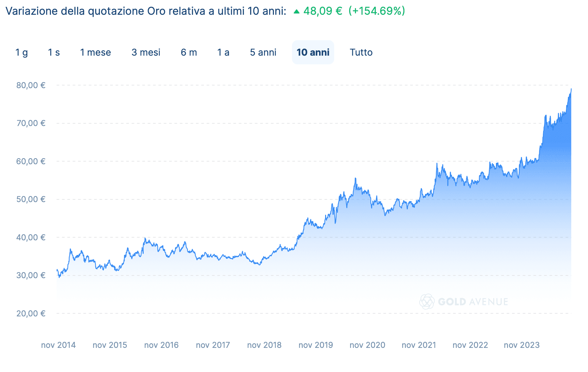This screenshot has width=588, height=372.
Task: Choose the 1 mese time range
Action: click(x=95, y=52)
